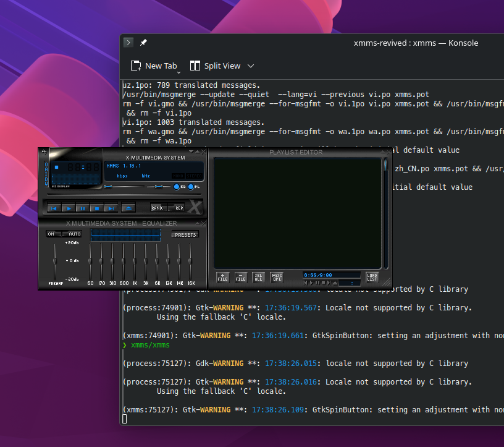
Task: Click the pin icon in Konsole title bar
Action: 143,43
